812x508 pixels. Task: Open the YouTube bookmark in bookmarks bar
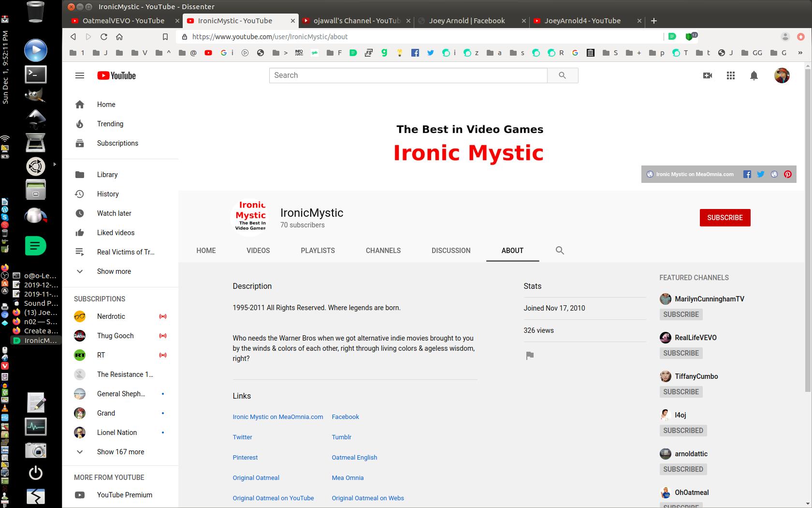point(208,53)
